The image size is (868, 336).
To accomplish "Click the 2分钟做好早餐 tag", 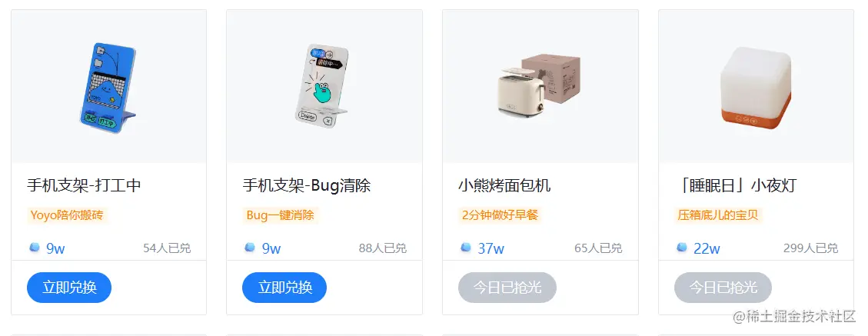I will click(501, 215).
